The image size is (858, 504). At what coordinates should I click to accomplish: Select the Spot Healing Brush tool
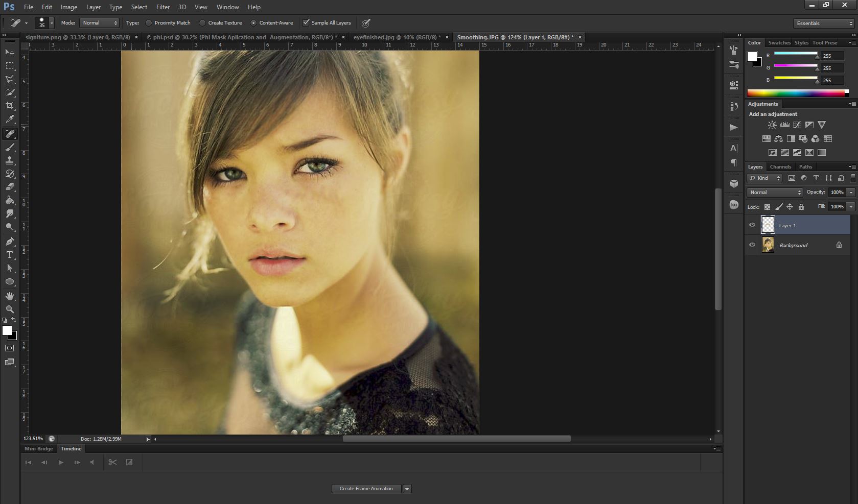point(10,134)
